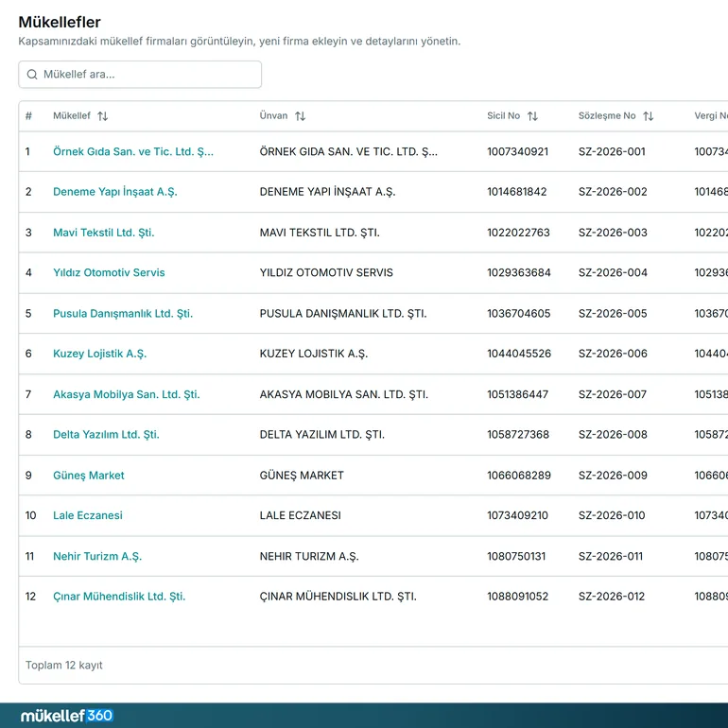Screen dimensions: 728x728
Task: Open Delta Yazılım Ltd. Şti. link
Action: [106, 435]
